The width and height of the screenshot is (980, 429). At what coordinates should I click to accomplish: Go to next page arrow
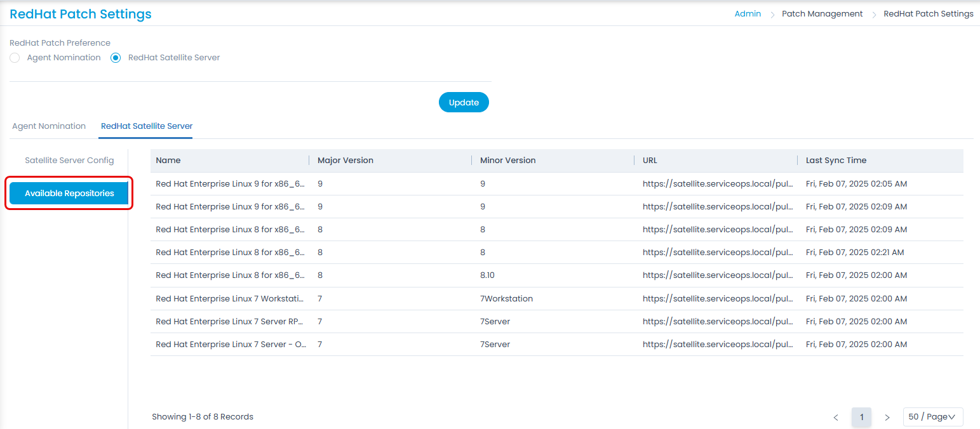point(887,418)
